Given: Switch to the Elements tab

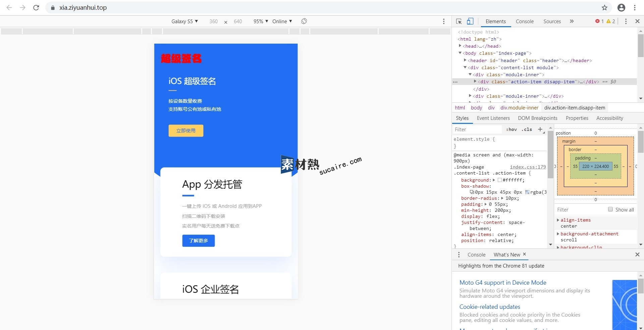Looking at the screenshot, I should tap(495, 21).
